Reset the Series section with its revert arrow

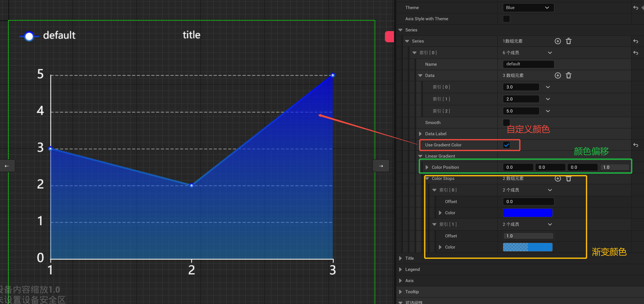click(x=636, y=41)
